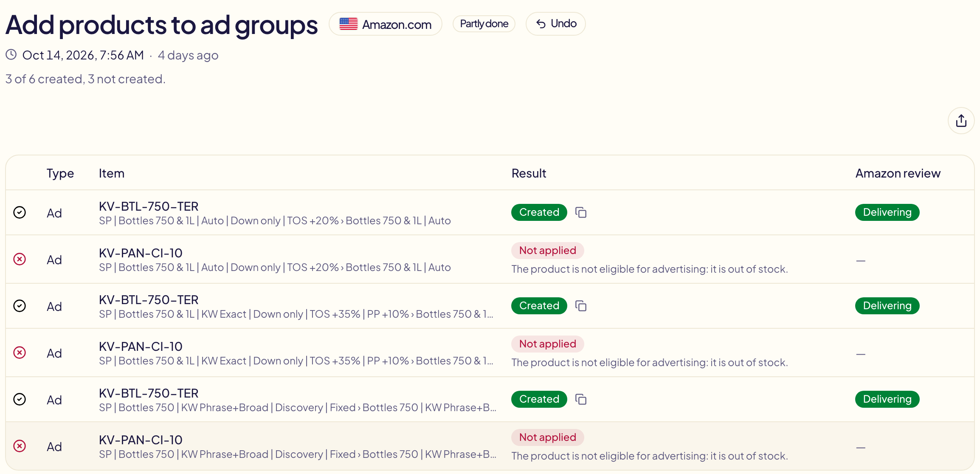Viewport: 980px width, 474px height.
Task: Click red error icon of KV-PAN-CI-10 KW Exact row
Action: coord(20,353)
